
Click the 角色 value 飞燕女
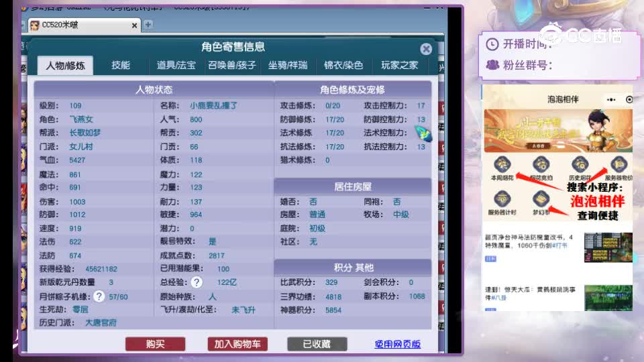pos(81,119)
